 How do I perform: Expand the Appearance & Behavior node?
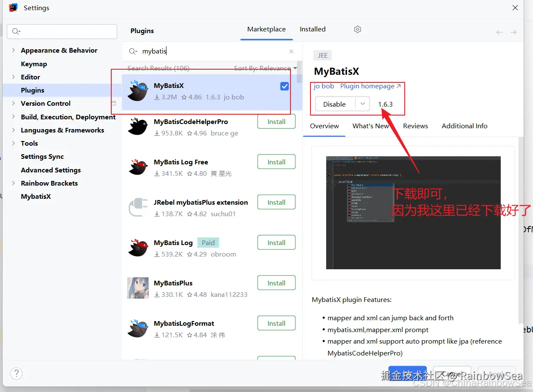tap(14, 50)
